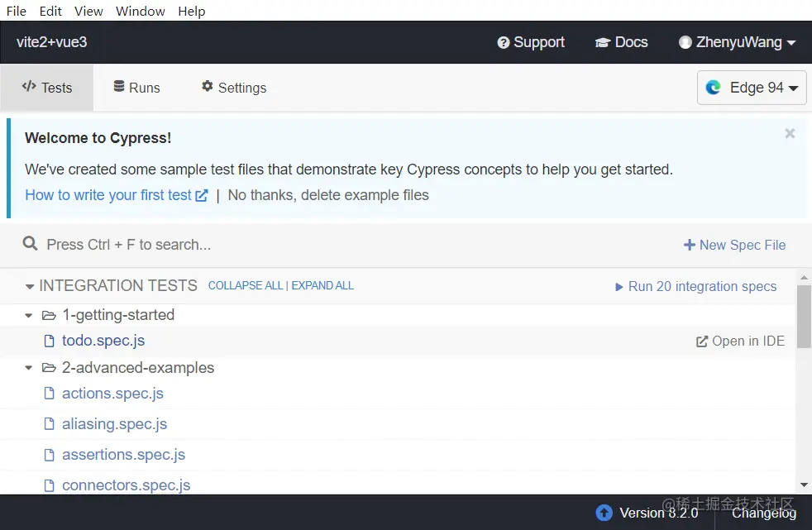Open actions.spec.js
812x530 pixels.
pos(113,394)
